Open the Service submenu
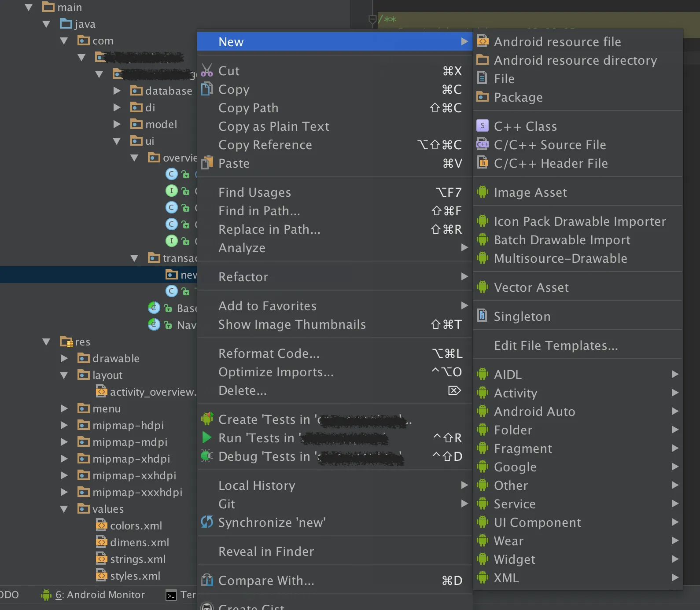Viewport: 700px width, 610px height. pyautogui.click(x=578, y=503)
